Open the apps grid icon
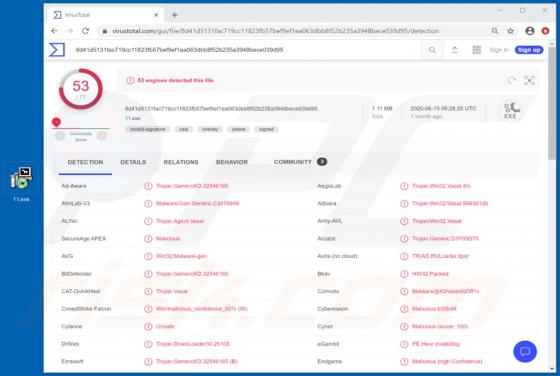Image resolution: width=560 pixels, height=376 pixels. click(x=476, y=50)
